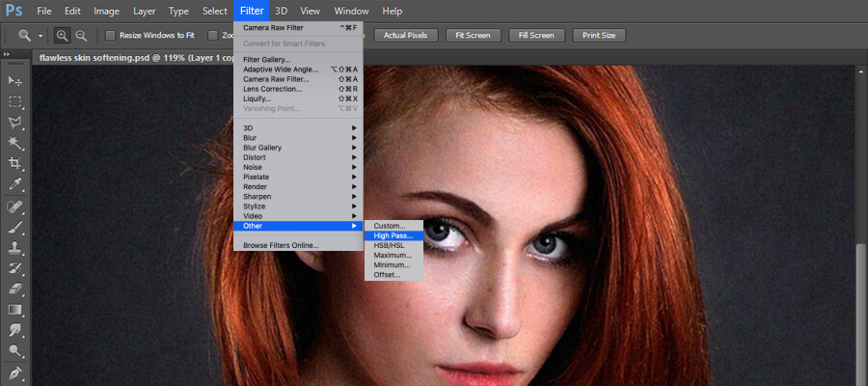
Task: Select the Polygonal Lasso tool
Action: (x=14, y=123)
